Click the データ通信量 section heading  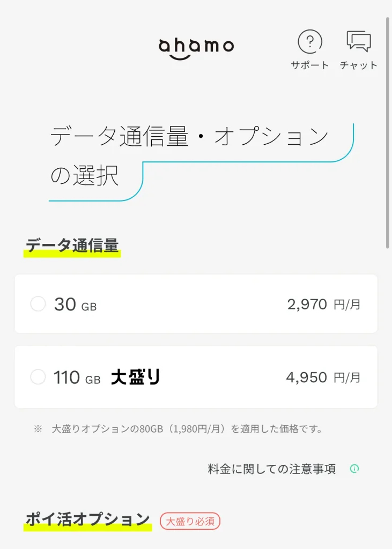(72, 246)
